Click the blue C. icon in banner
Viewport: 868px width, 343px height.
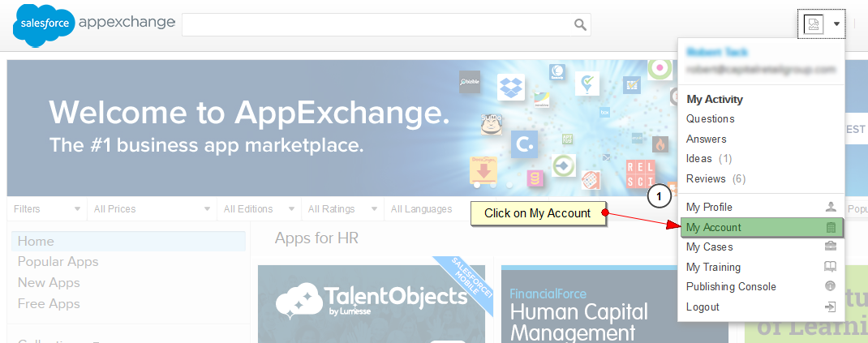(524, 144)
